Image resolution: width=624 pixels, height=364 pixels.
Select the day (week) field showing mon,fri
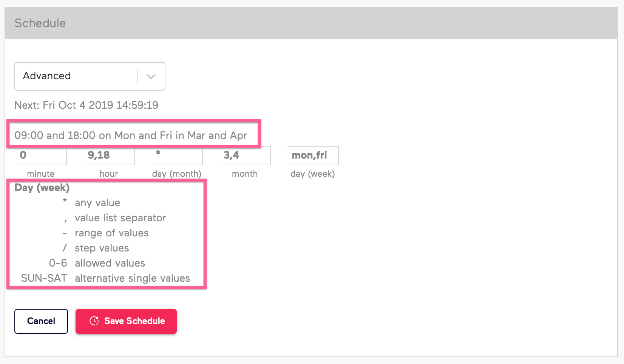pyautogui.click(x=312, y=155)
